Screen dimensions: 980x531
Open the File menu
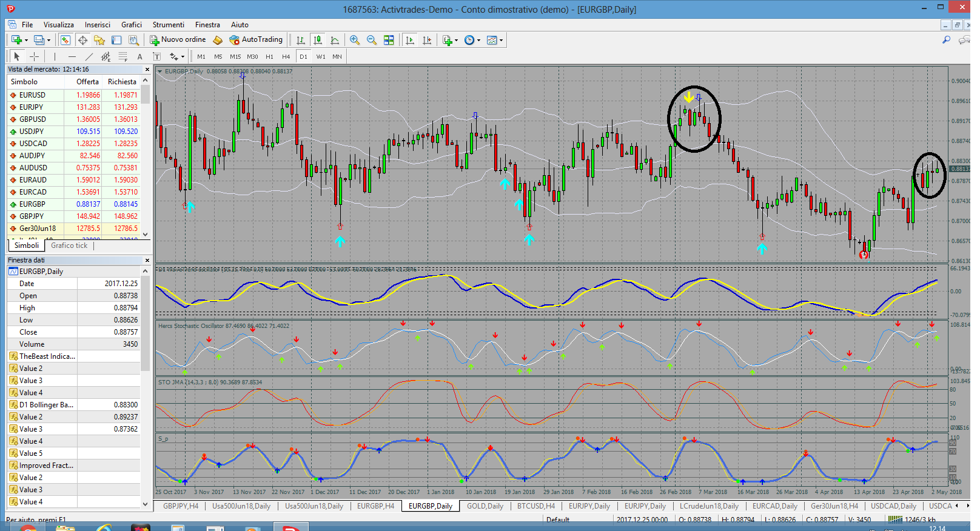[x=27, y=25]
